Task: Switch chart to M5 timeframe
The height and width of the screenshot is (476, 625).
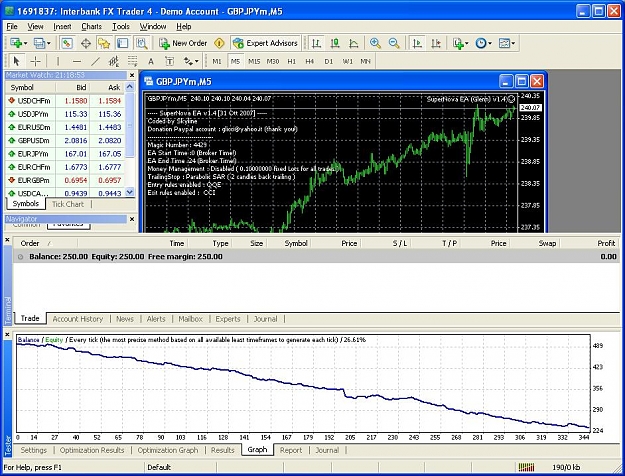Action: coord(235,61)
